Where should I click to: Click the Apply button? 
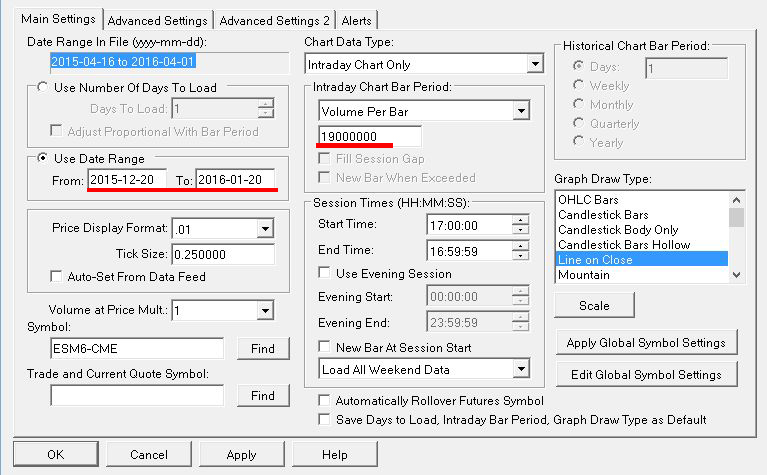(x=242, y=454)
